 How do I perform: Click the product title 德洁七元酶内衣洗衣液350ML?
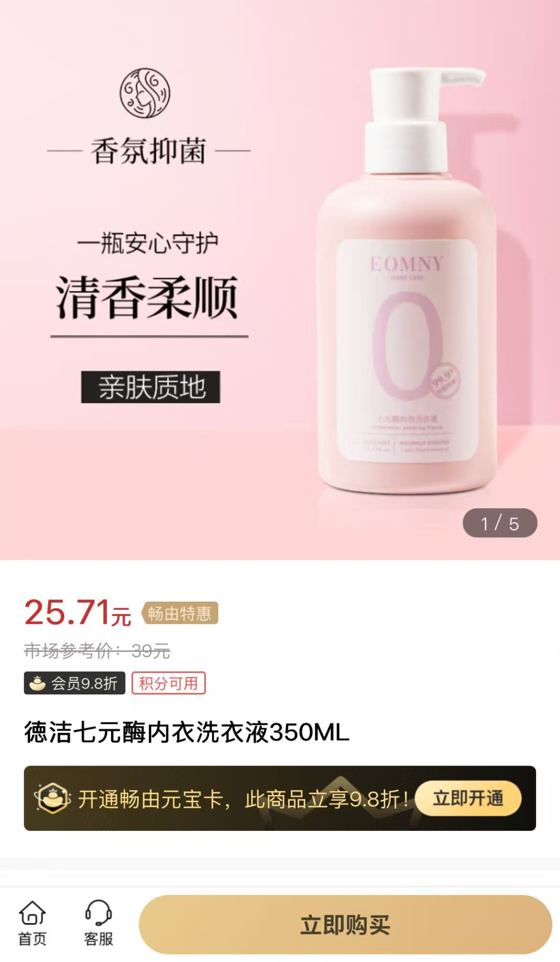pos(187,732)
